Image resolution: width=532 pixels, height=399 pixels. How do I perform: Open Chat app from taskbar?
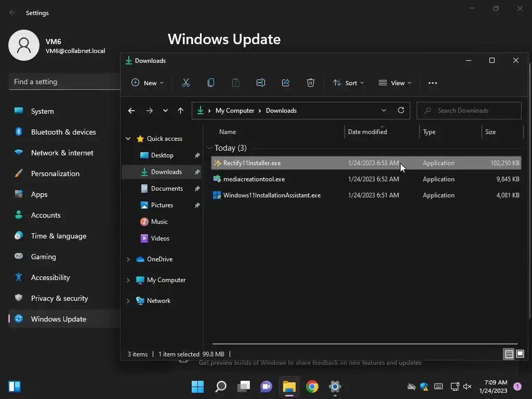point(267,387)
